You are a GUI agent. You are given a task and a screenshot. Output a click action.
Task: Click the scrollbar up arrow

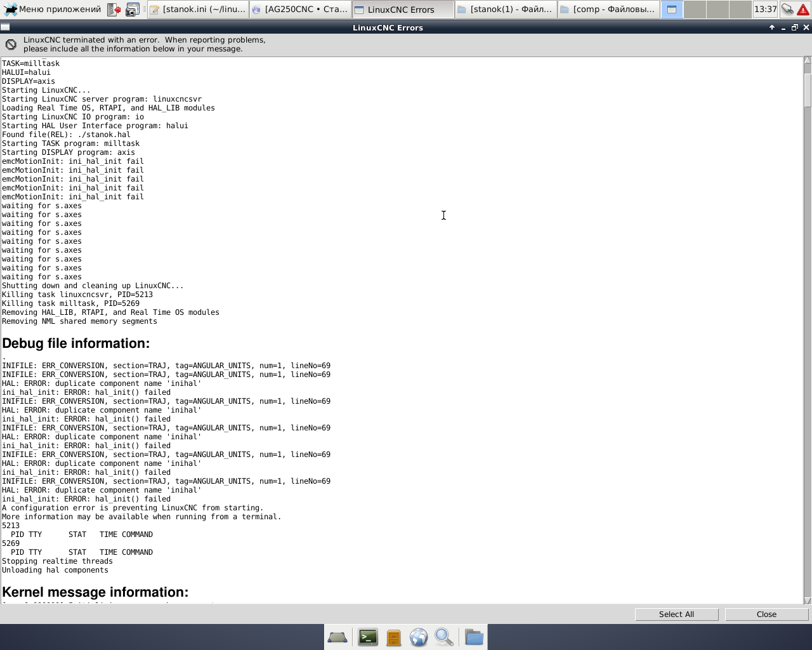[x=808, y=60]
